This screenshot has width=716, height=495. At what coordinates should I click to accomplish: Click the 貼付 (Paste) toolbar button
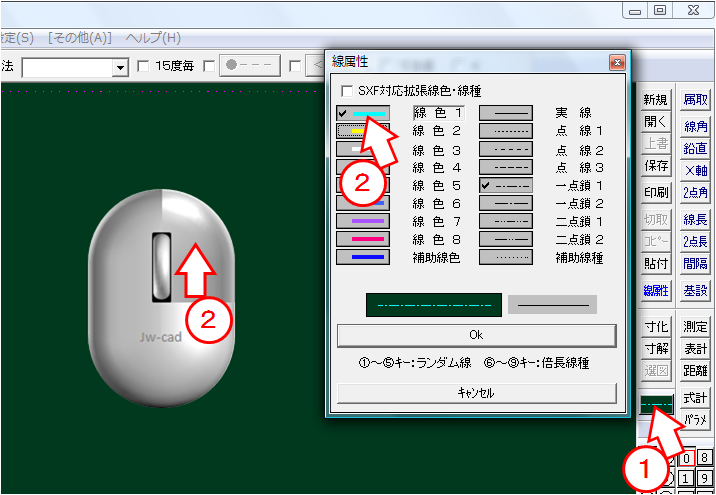click(656, 264)
